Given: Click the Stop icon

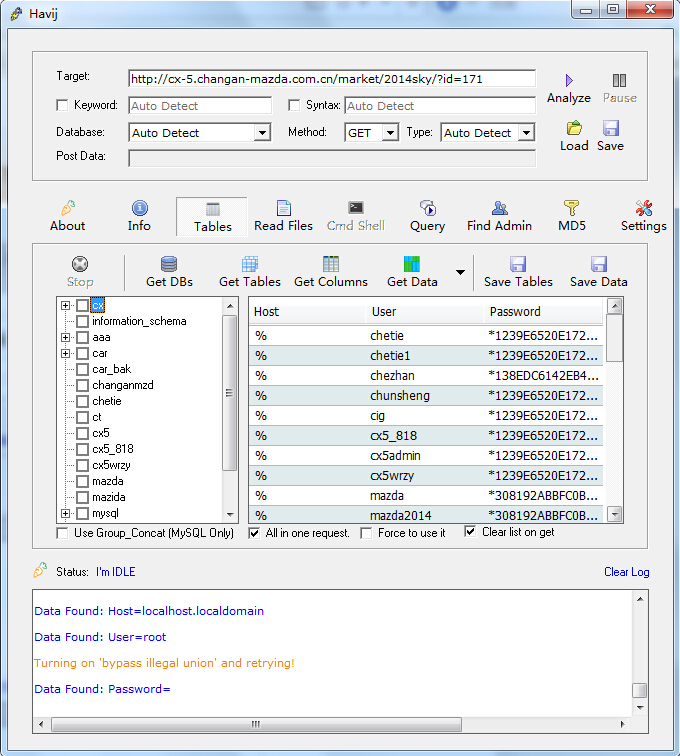Looking at the screenshot, I should 80,264.
